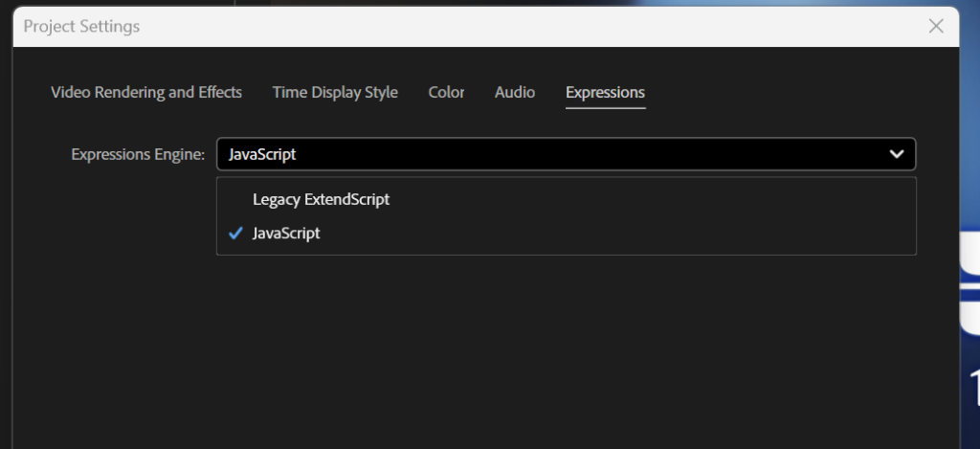Select the Audio tab
980x449 pixels.
(515, 93)
